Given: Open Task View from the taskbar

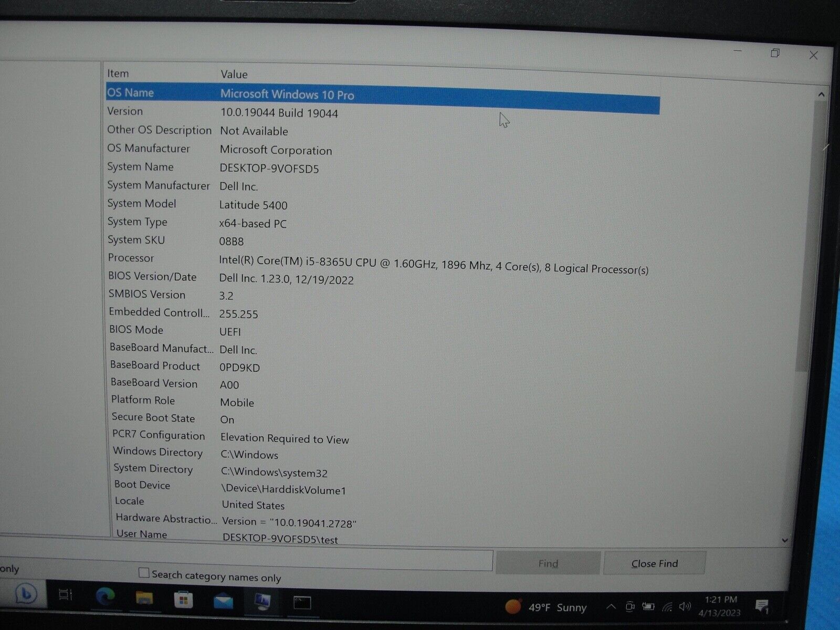Looking at the screenshot, I should [x=66, y=595].
